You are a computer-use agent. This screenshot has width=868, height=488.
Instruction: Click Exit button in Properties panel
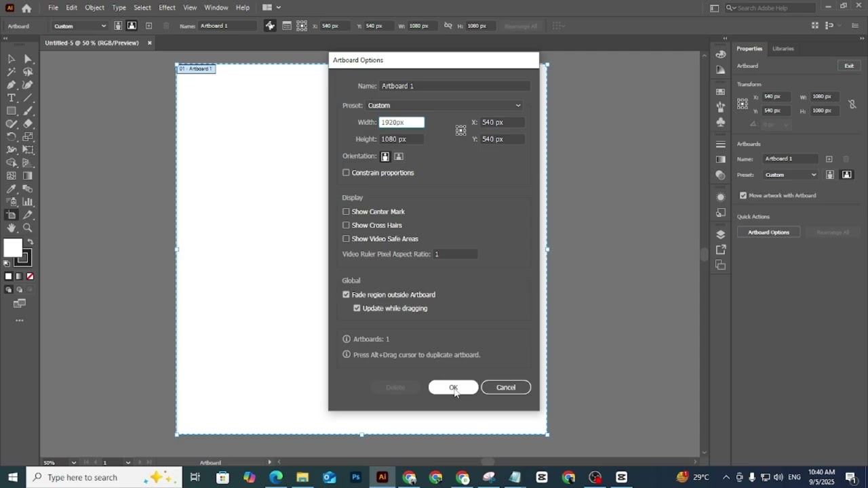tap(849, 66)
